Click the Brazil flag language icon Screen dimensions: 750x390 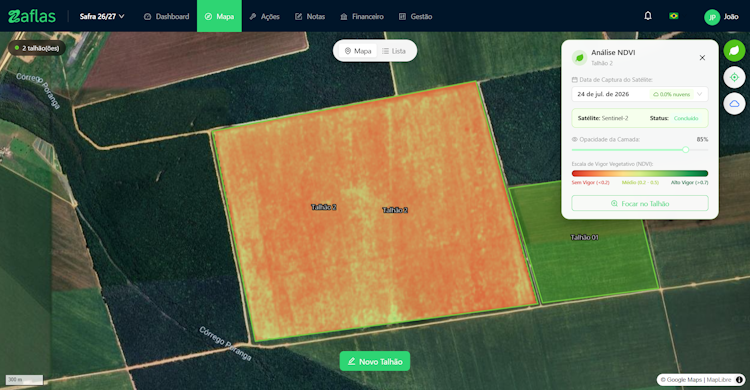(x=673, y=16)
